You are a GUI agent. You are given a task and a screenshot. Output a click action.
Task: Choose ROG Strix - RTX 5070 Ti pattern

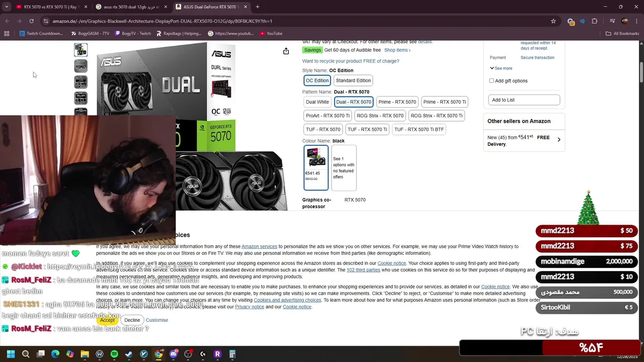[x=436, y=116]
